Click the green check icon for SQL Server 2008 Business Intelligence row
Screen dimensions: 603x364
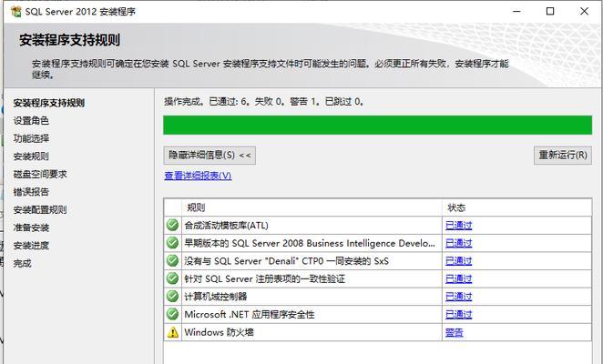[172, 243]
